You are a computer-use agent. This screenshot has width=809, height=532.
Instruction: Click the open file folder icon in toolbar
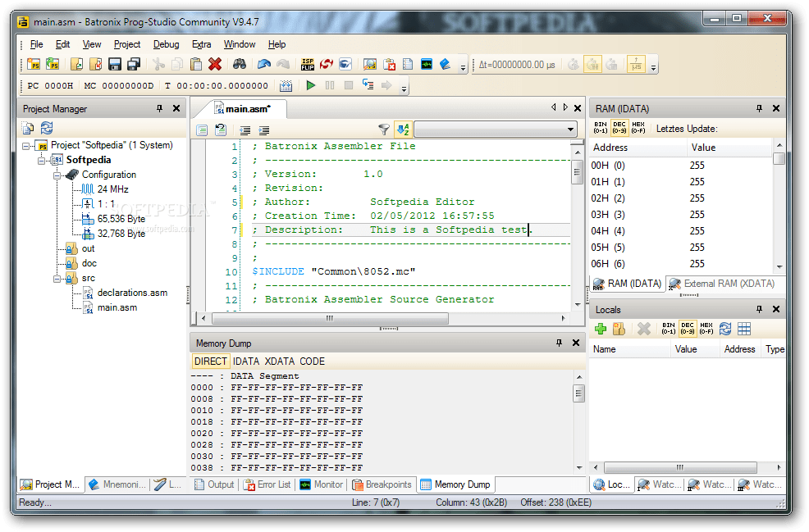coord(77,64)
